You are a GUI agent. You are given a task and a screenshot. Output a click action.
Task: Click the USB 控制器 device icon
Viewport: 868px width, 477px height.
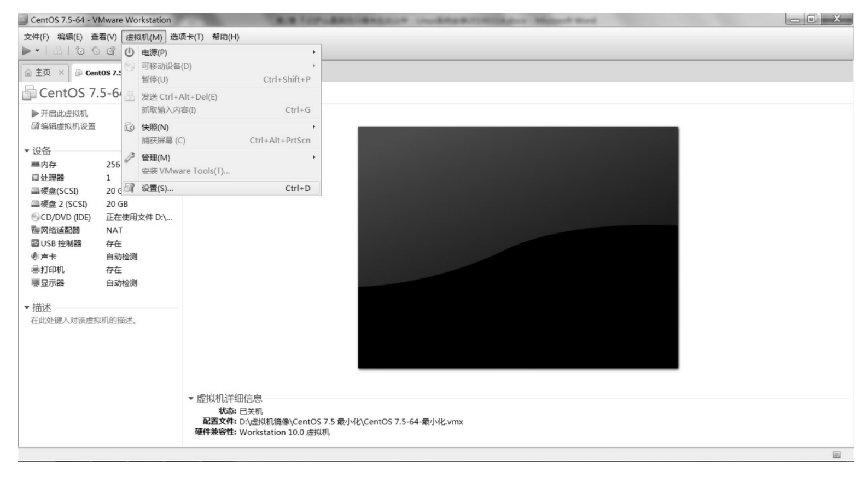[35, 243]
